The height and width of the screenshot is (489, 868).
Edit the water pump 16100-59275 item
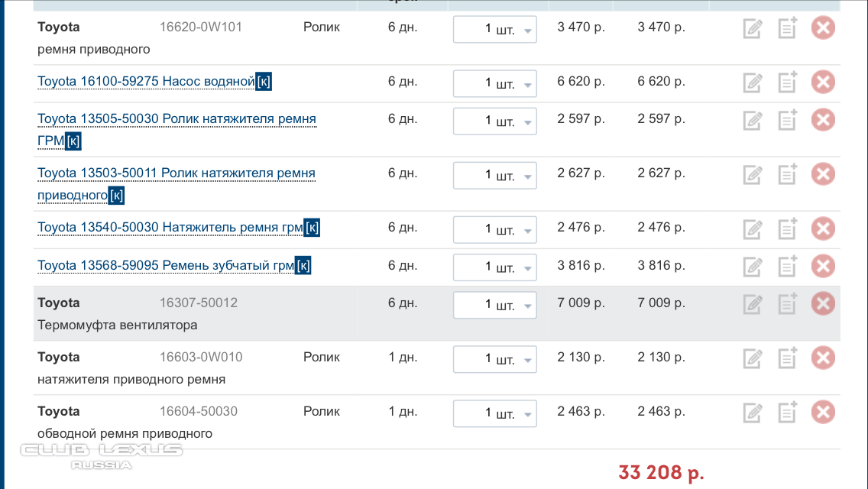click(x=753, y=83)
